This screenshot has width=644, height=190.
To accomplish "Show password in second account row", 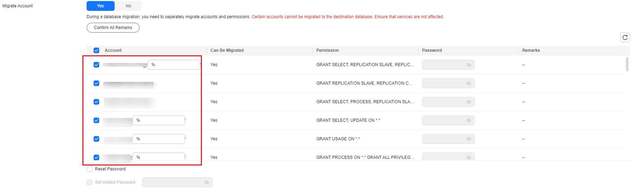I will 468,83.
